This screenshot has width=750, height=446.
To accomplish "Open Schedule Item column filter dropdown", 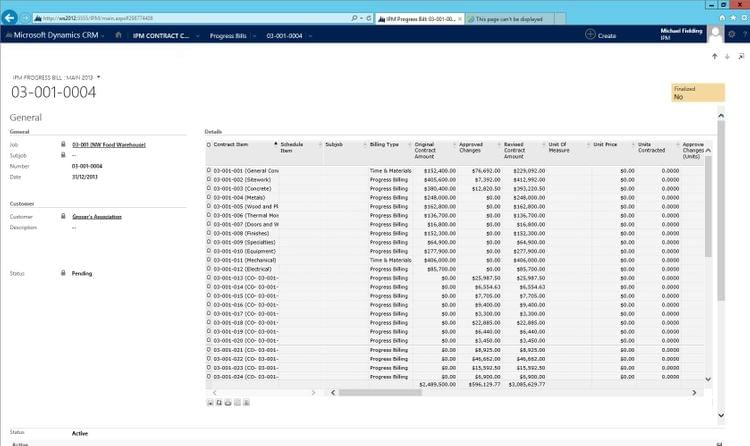I will pos(320,145).
